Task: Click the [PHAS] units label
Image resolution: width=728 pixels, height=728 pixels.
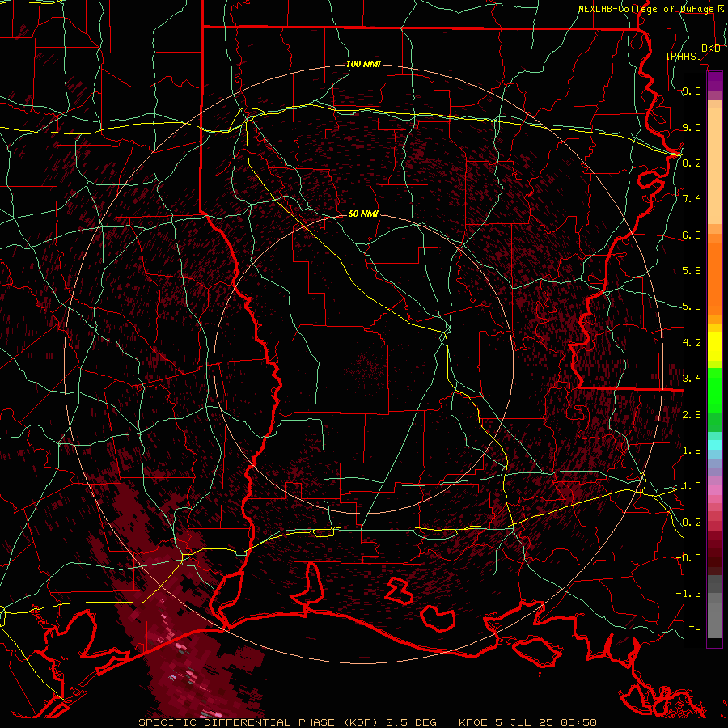Action: click(684, 56)
